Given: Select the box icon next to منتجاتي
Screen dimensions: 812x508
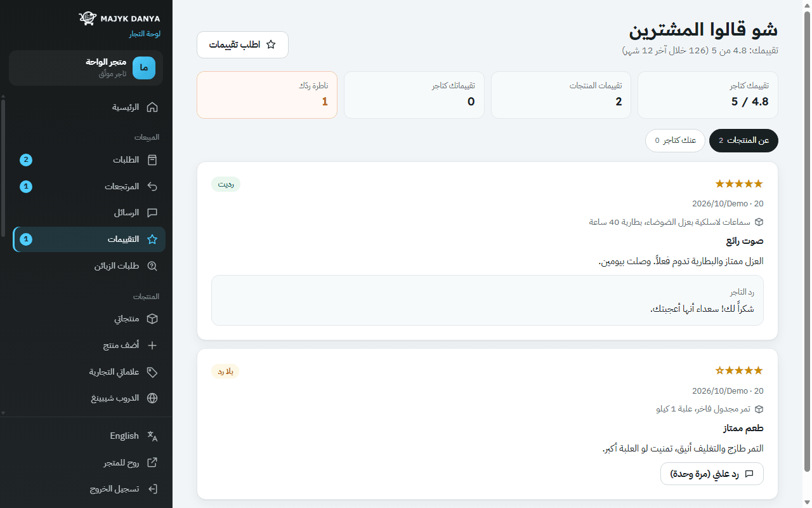Looking at the screenshot, I should pyautogui.click(x=152, y=319).
